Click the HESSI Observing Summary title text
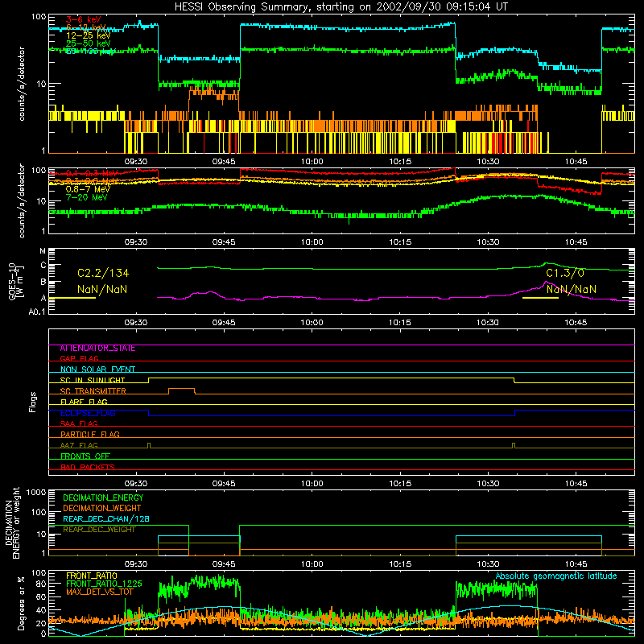 coord(341,7)
